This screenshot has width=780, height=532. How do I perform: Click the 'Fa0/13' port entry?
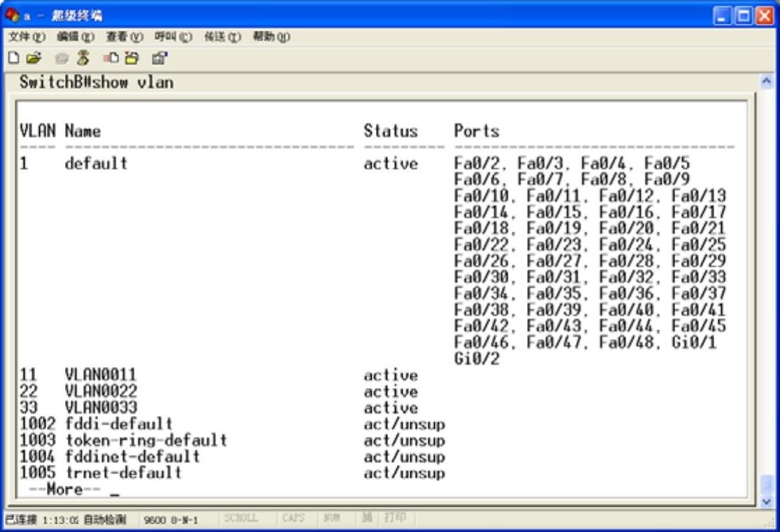(x=698, y=196)
